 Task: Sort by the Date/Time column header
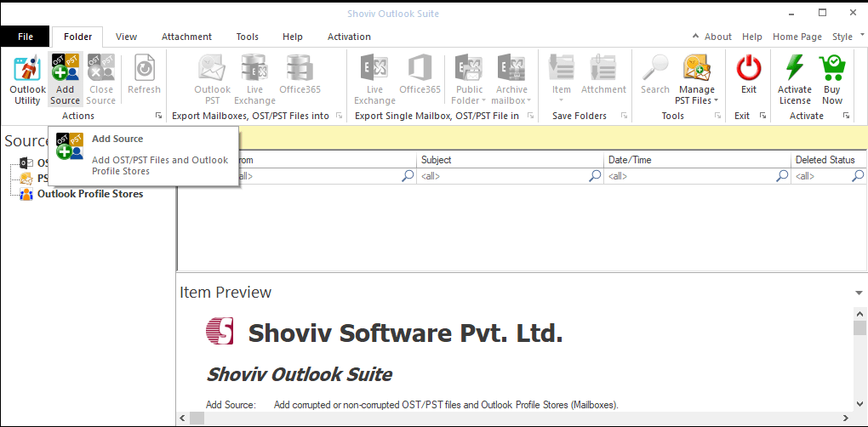point(698,159)
